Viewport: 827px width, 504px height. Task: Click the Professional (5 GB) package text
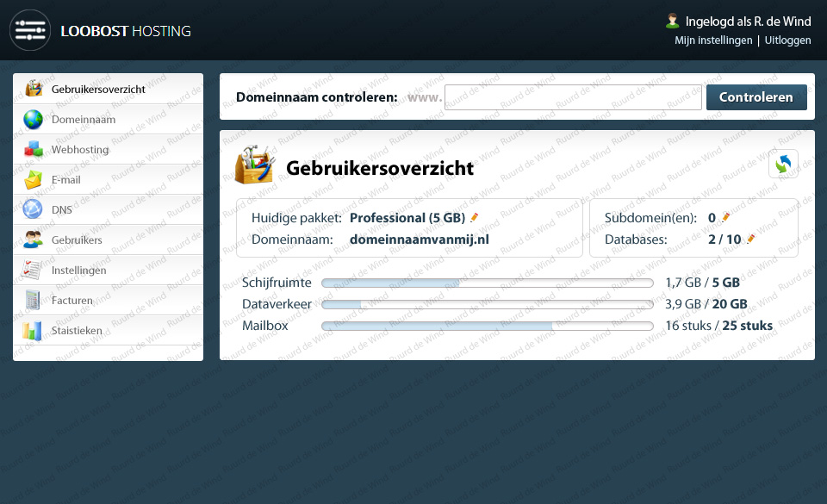pos(407,218)
